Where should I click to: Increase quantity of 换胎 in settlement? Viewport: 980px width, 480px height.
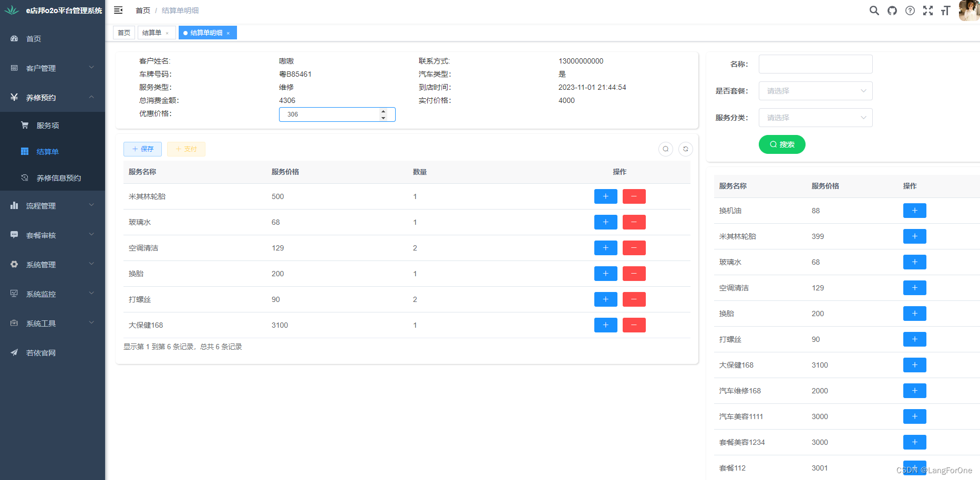click(x=606, y=274)
